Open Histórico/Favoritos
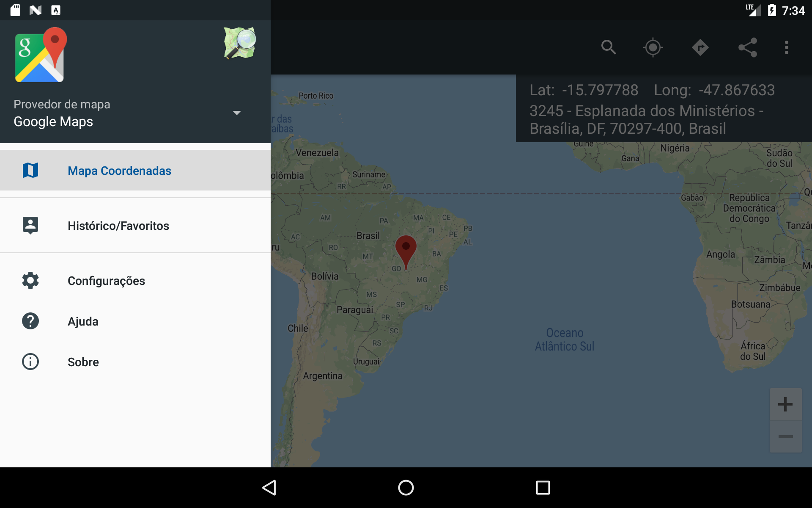Screen dimensions: 812x508 [135, 226]
